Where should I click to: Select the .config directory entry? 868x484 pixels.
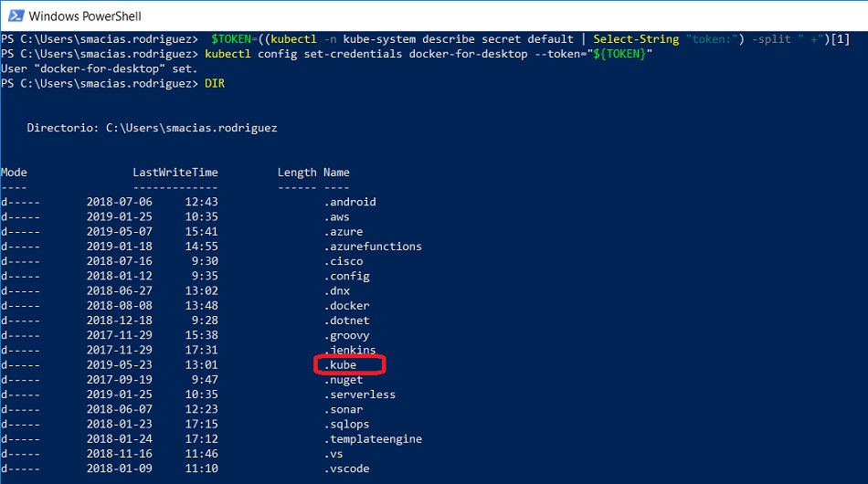pyautogui.click(x=346, y=276)
